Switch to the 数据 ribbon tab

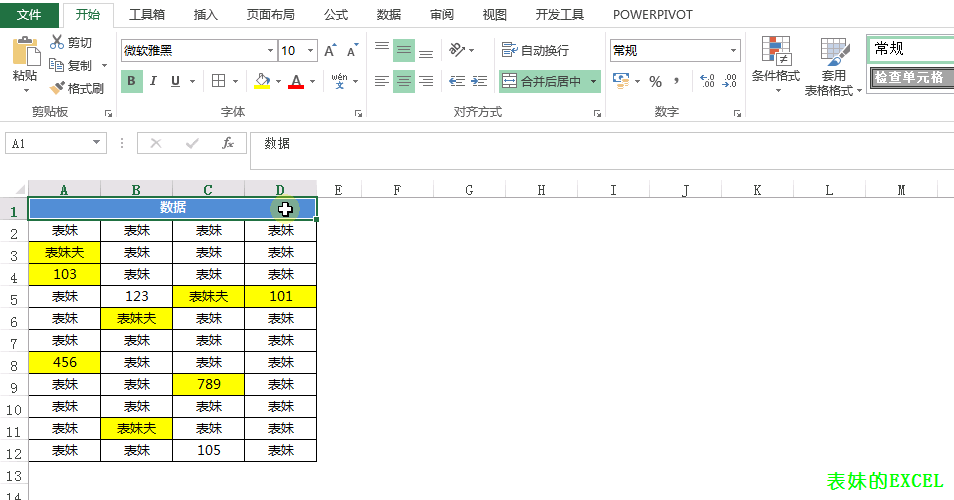[389, 15]
